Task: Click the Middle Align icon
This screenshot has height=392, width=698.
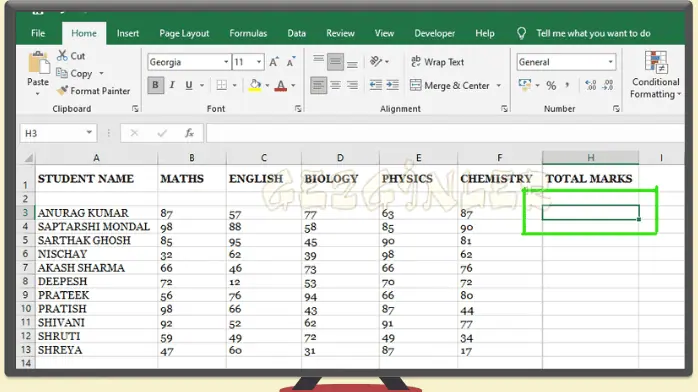Action: [335, 61]
